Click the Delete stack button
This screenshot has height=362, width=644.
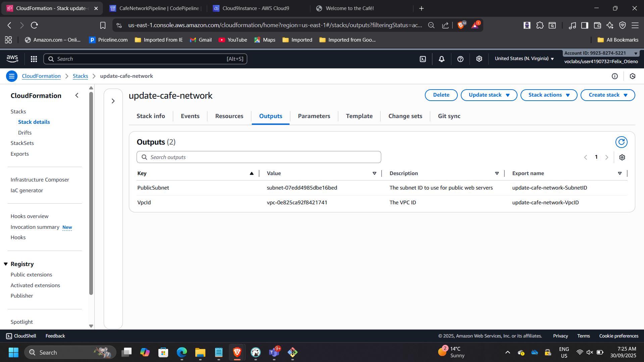441,95
